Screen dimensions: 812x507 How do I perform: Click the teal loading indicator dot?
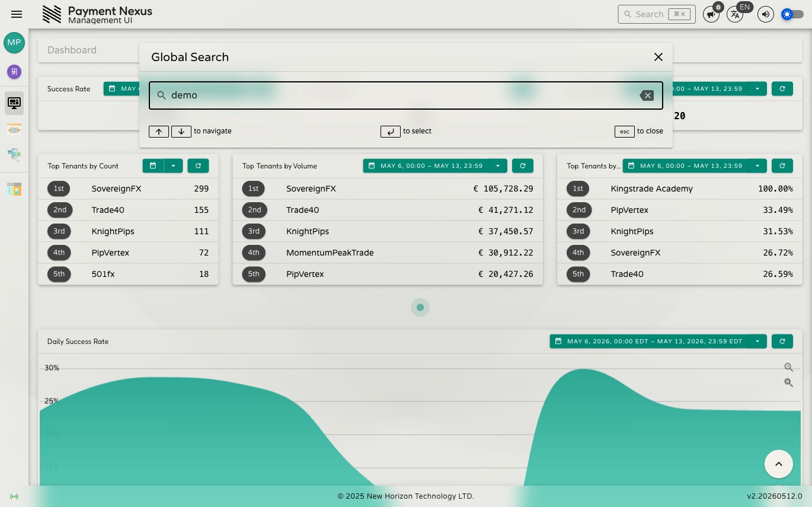[x=420, y=307]
